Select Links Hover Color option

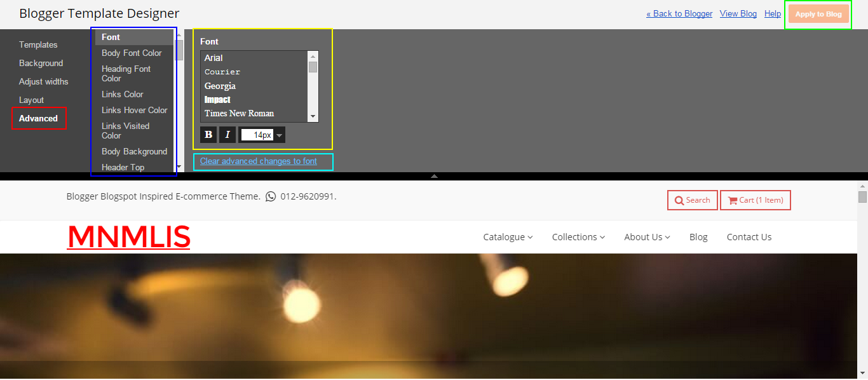[134, 110]
